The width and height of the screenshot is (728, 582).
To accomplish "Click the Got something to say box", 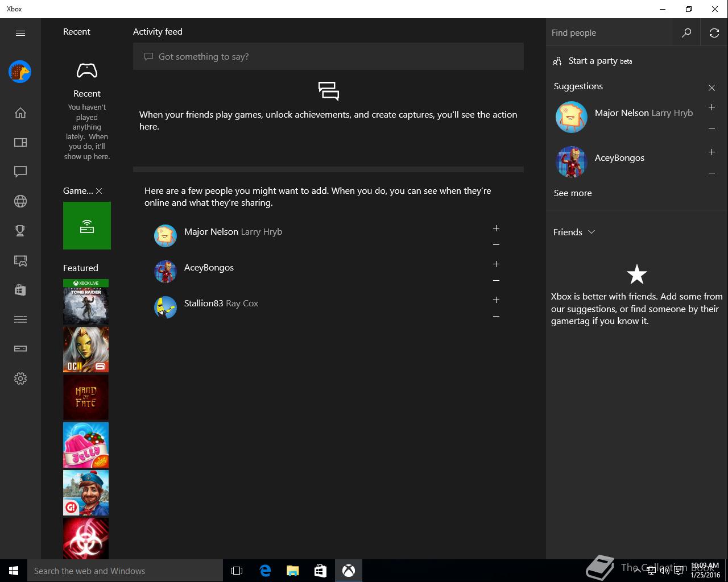I will click(x=328, y=56).
